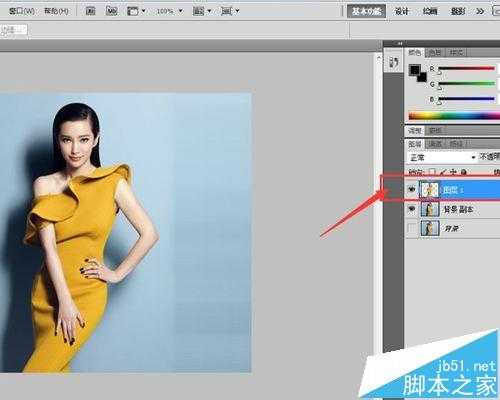Click the 背景 layer thumbnail

coord(430,228)
